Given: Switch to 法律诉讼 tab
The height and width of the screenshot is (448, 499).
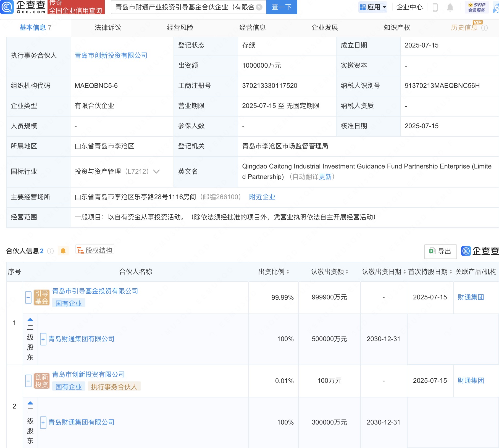Looking at the screenshot, I should coord(108,28).
